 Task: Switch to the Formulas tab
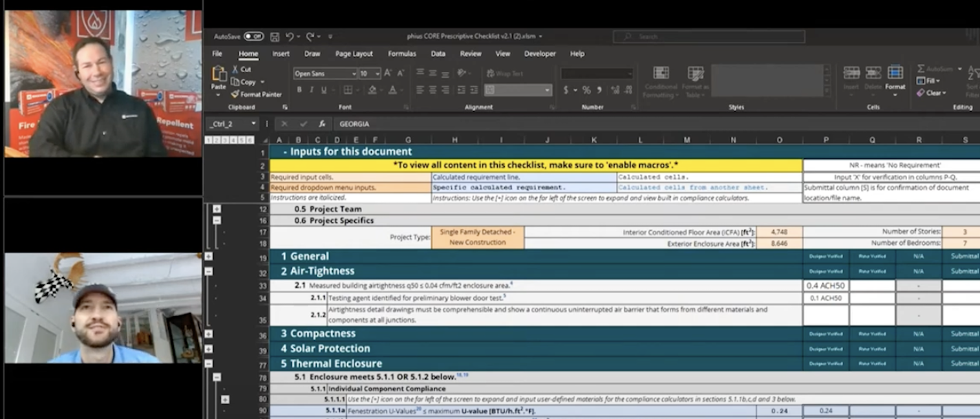point(402,54)
